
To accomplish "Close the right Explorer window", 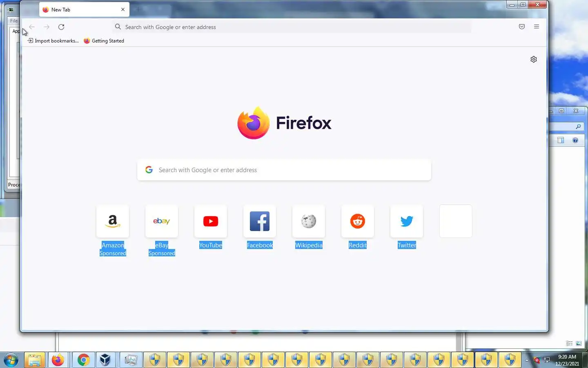I will (x=576, y=111).
